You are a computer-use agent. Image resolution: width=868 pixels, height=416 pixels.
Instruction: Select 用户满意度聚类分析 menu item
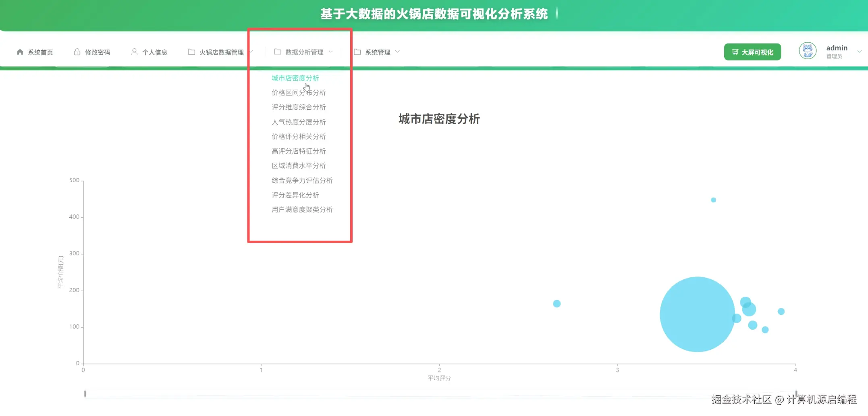tap(302, 209)
